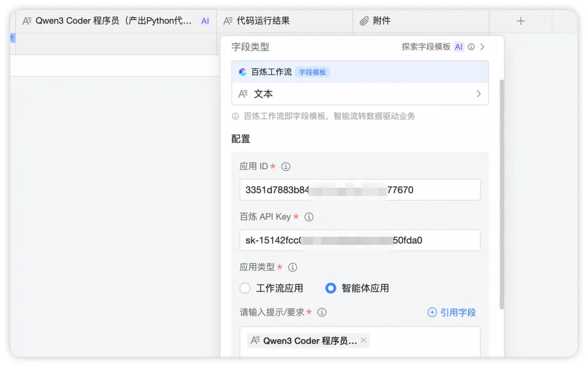
Task: Click text-type icon in Qwen3 Coder column header
Action: coord(27,21)
